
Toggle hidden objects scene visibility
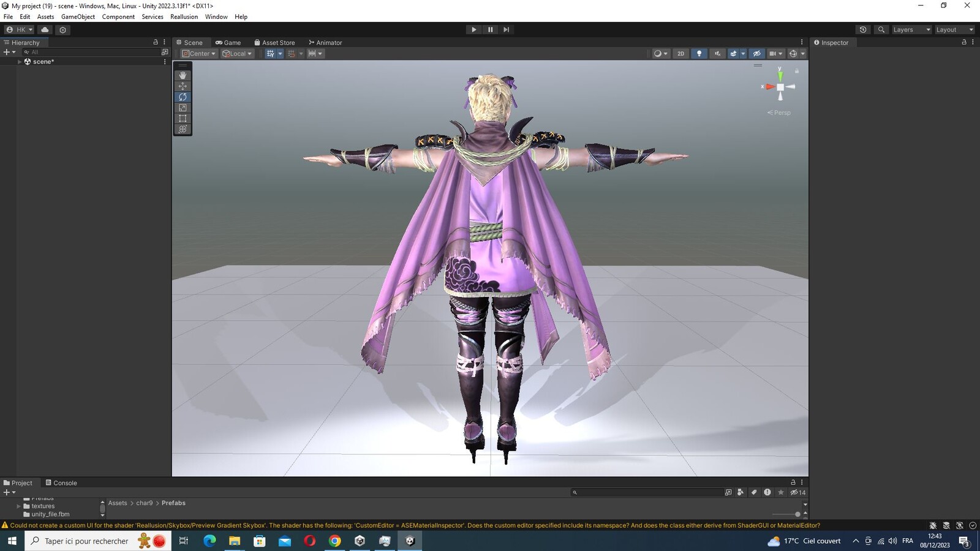click(x=757, y=53)
